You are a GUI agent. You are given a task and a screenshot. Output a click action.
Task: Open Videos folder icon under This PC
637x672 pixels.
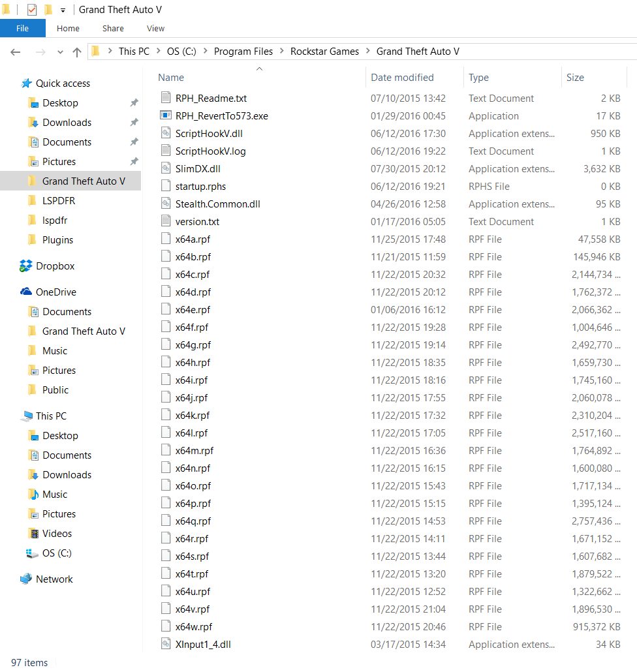[x=33, y=534]
